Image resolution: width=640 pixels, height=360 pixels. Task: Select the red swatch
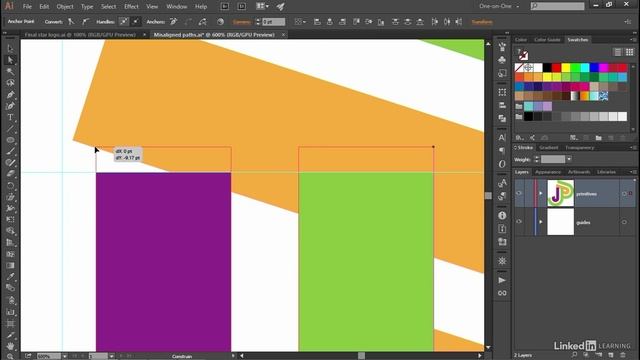[x=556, y=67]
